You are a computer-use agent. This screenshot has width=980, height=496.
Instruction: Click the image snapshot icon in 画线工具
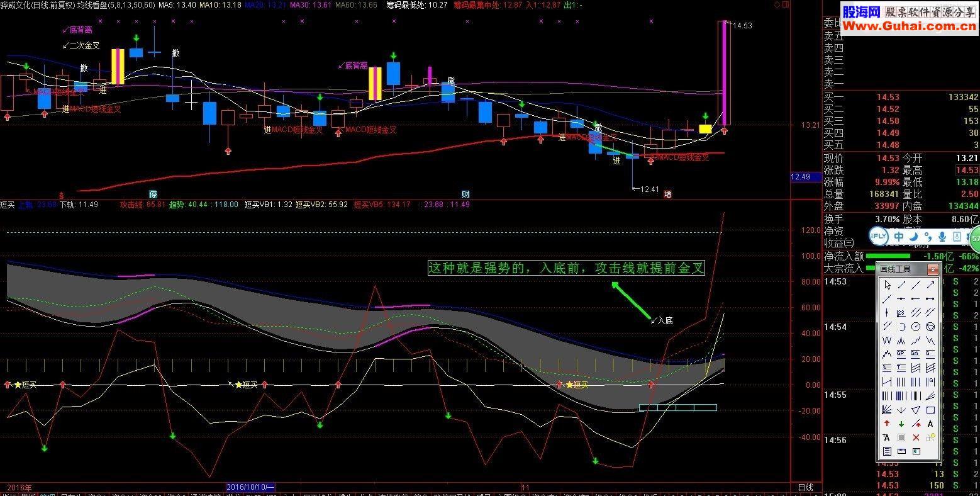click(x=915, y=451)
